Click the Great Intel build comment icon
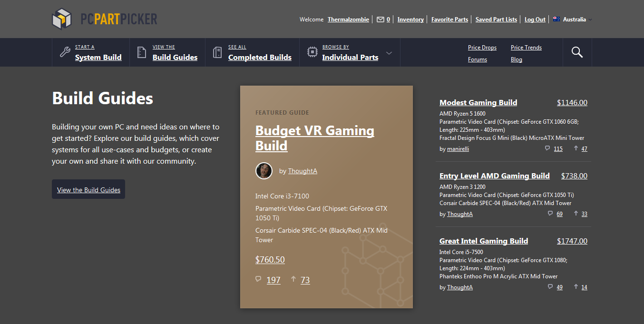 550,287
